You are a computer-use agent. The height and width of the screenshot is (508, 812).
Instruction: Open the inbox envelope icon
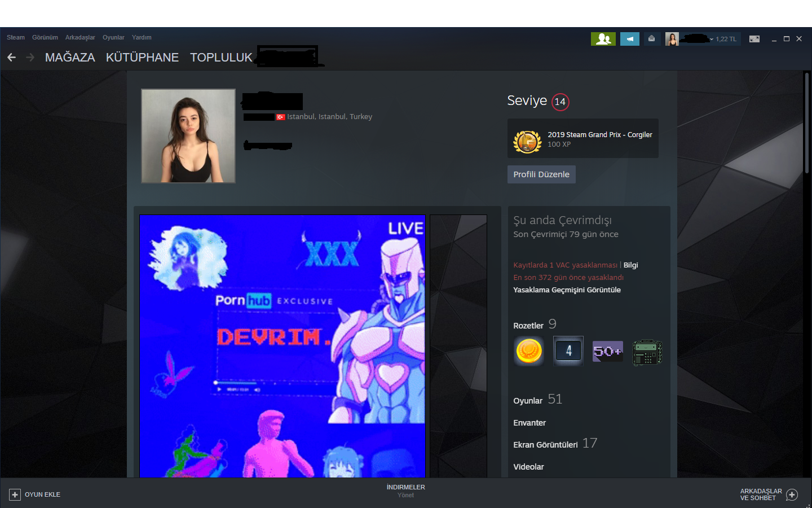pyautogui.click(x=651, y=39)
